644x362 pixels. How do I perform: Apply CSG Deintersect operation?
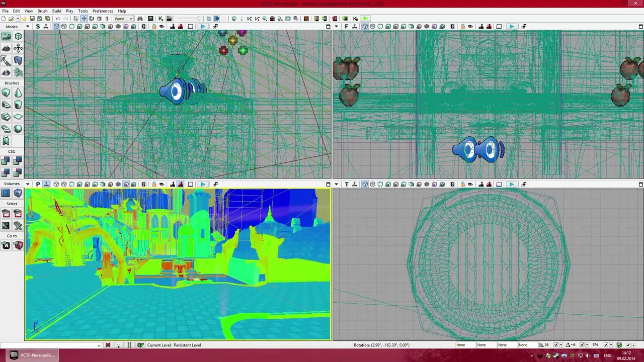point(18,173)
